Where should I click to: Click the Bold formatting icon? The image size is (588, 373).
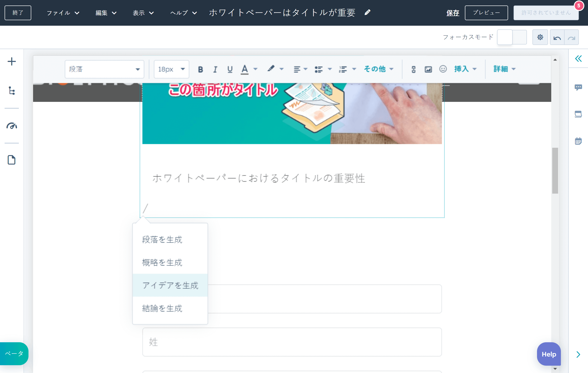click(x=201, y=69)
